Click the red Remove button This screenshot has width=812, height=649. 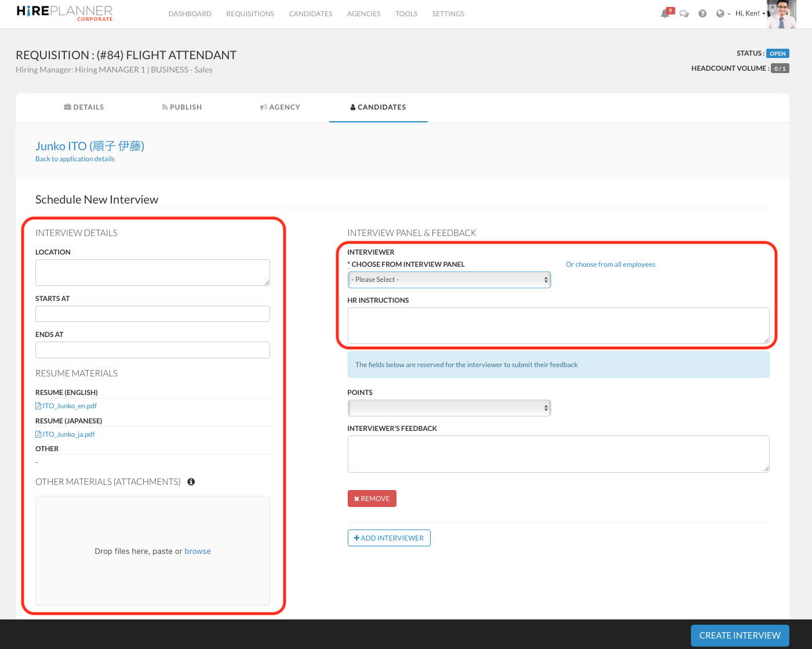click(x=372, y=499)
